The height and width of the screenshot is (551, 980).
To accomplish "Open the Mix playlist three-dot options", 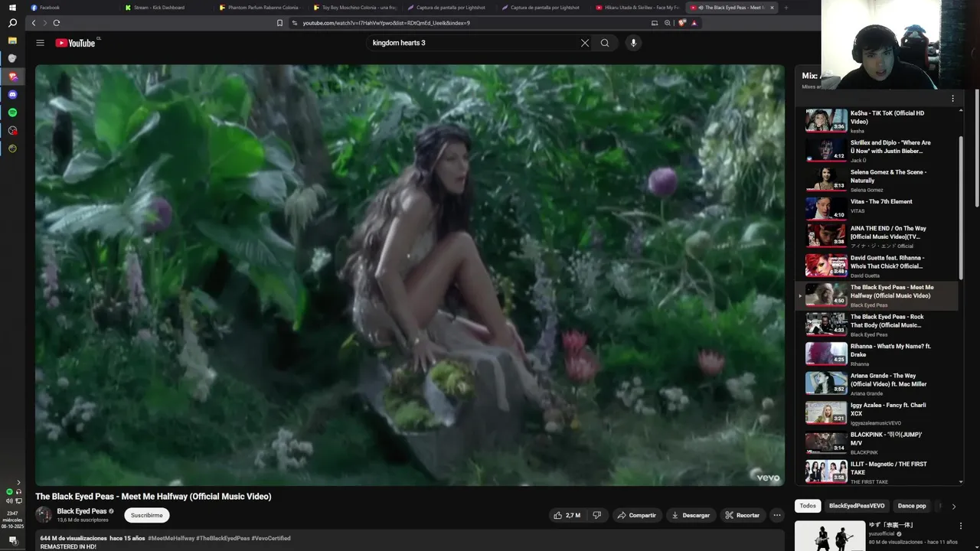I will pos(952,98).
